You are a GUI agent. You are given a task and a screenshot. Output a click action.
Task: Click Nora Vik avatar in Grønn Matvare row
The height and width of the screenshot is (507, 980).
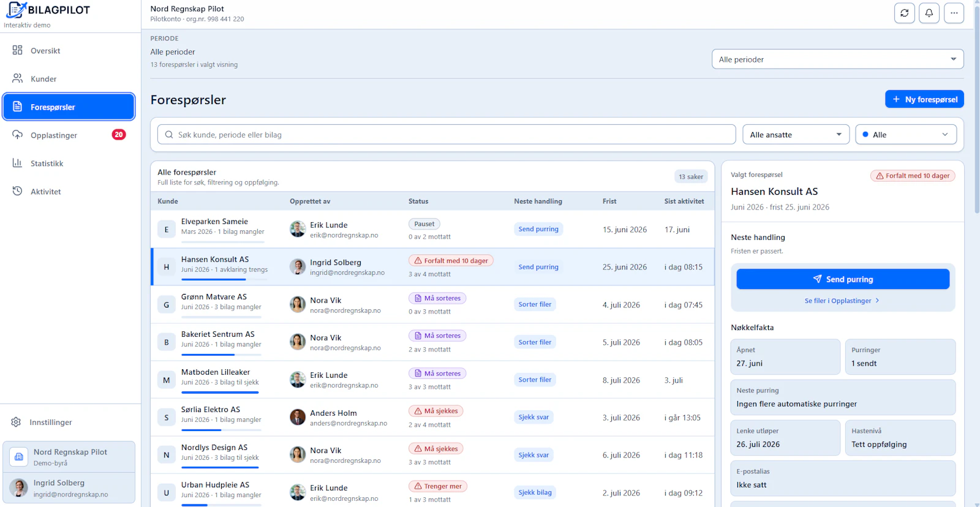coord(298,304)
